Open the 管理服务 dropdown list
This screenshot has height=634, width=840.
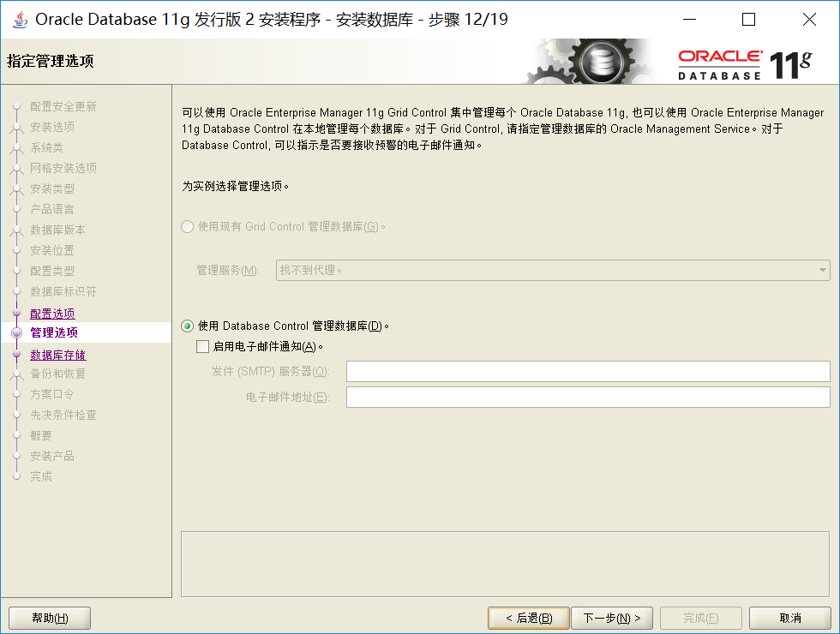[x=553, y=271]
